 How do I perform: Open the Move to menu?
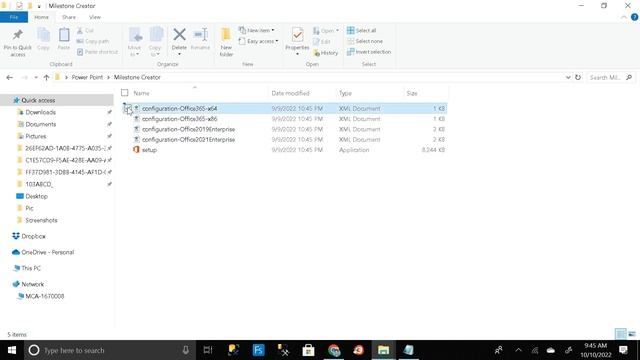click(134, 42)
